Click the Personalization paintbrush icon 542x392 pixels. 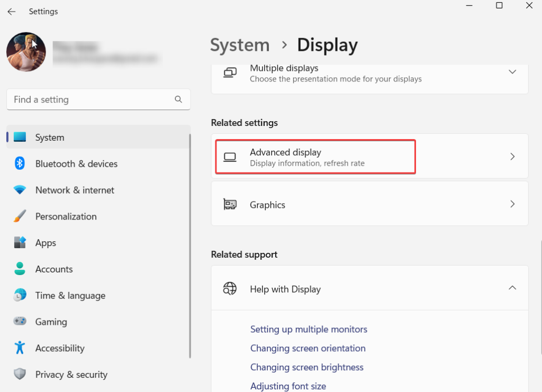(x=20, y=216)
